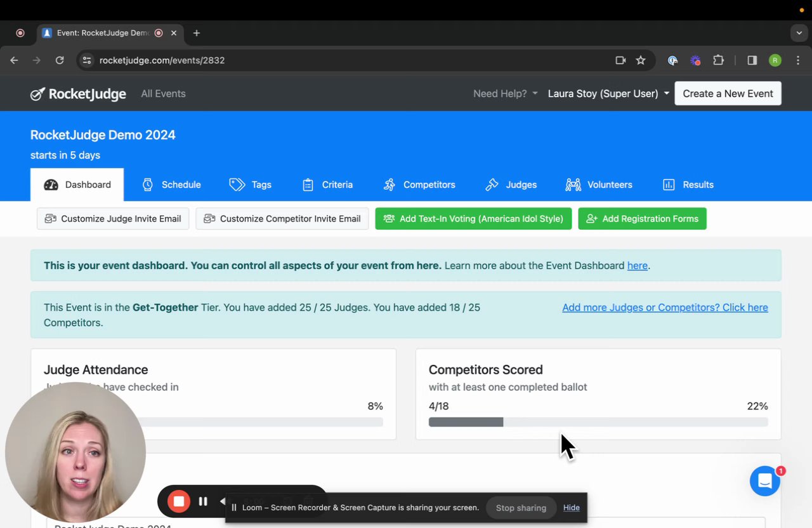This screenshot has width=812, height=528.
Task: Hide the Loom screen sharing notice
Action: click(x=572, y=508)
